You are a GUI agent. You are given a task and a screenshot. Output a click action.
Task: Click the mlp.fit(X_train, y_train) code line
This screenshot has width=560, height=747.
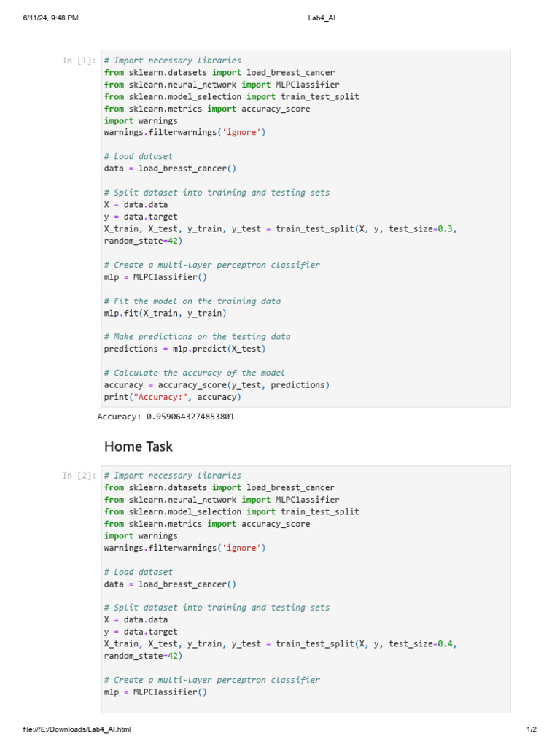[165, 313]
